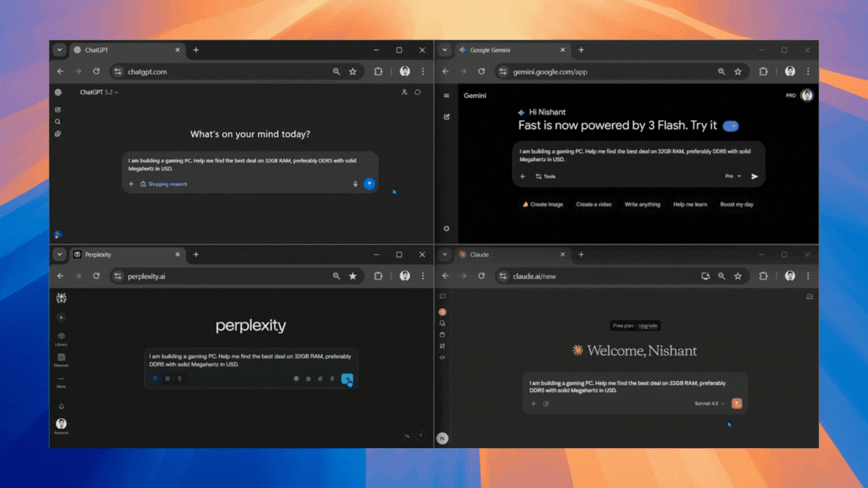The width and height of the screenshot is (868, 488).
Task: Open Perplexity's Discover page
Action: tap(61, 359)
